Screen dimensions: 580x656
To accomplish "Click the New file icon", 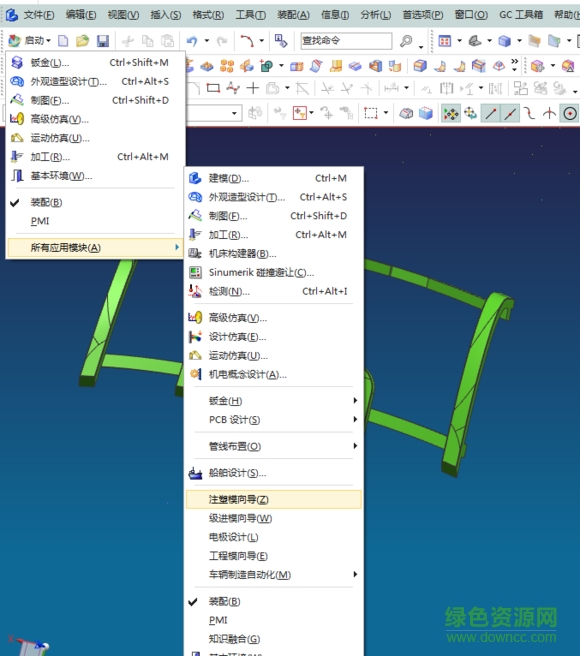I will (63, 41).
